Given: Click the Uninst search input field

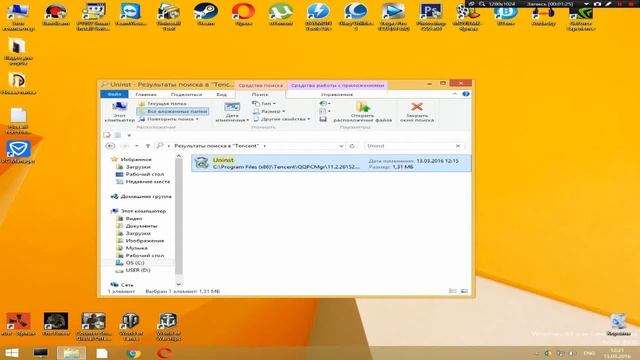Looking at the screenshot, I should click(x=409, y=146).
